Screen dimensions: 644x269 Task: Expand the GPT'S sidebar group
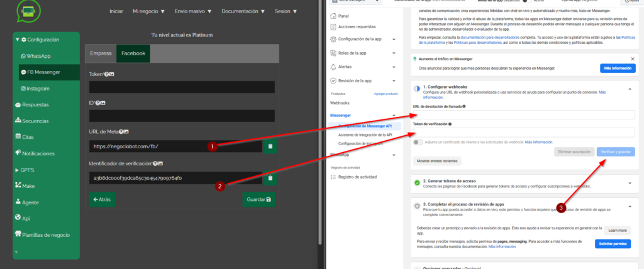[17, 170]
